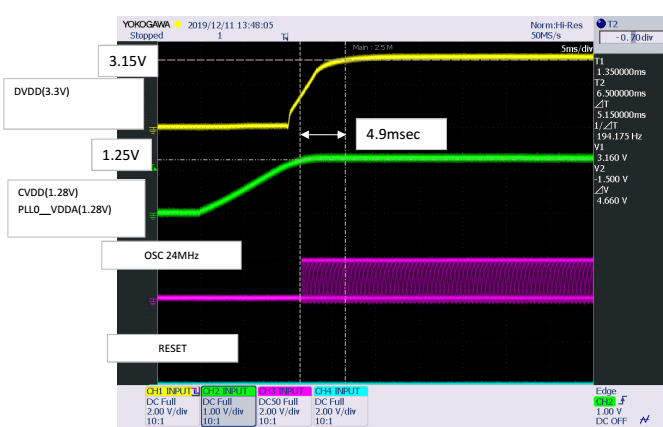Click the T1 1.350000ms cursor value

pos(621,72)
